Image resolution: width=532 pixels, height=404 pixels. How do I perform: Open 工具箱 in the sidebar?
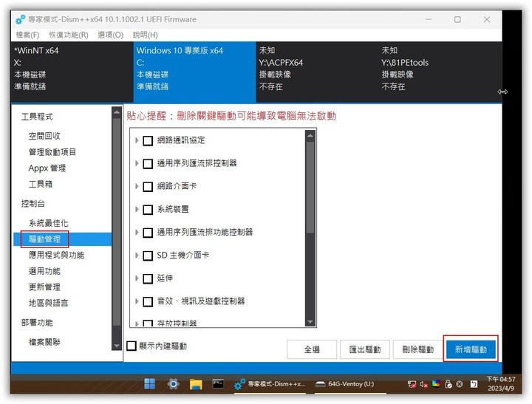coord(41,184)
